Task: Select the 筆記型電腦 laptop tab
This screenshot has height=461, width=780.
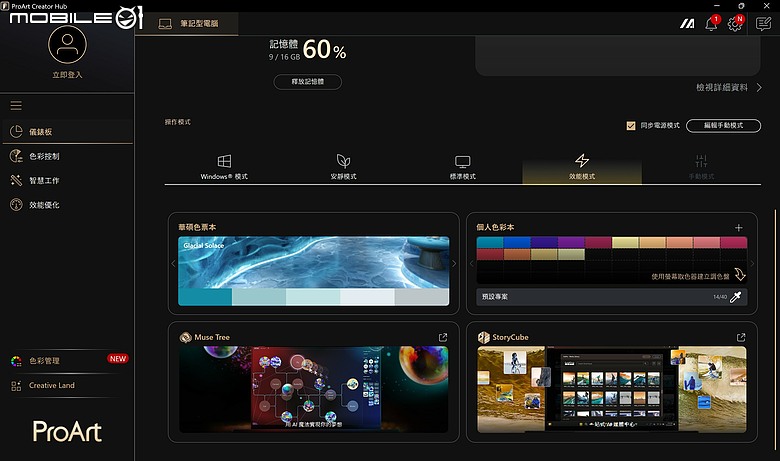Action: 189,23
